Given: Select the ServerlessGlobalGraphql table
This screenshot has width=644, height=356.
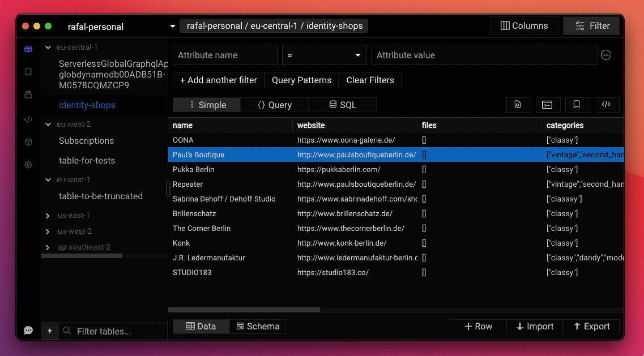Looking at the screenshot, I should click(113, 75).
